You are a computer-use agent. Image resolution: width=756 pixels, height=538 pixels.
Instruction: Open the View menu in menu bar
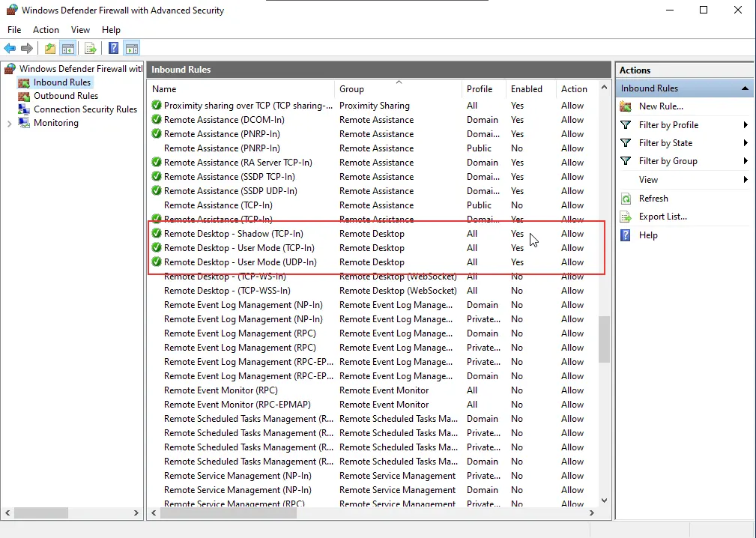(80, 30)
